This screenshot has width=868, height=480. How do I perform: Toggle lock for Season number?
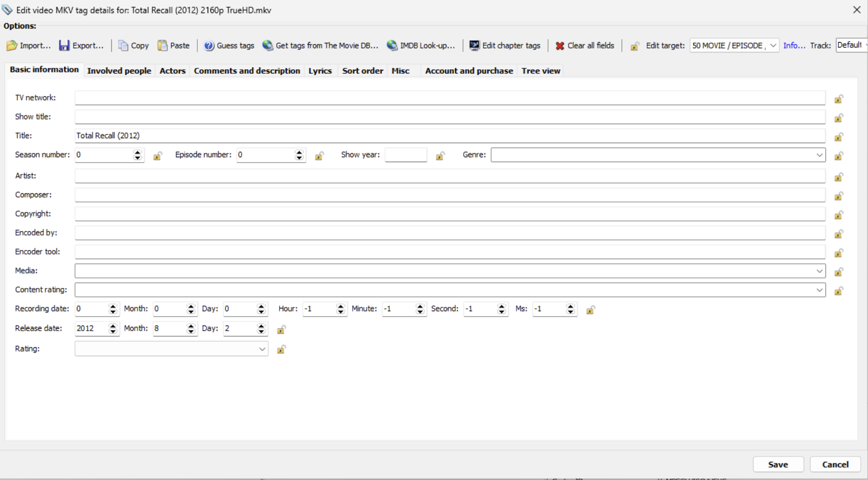pos(157,156)
